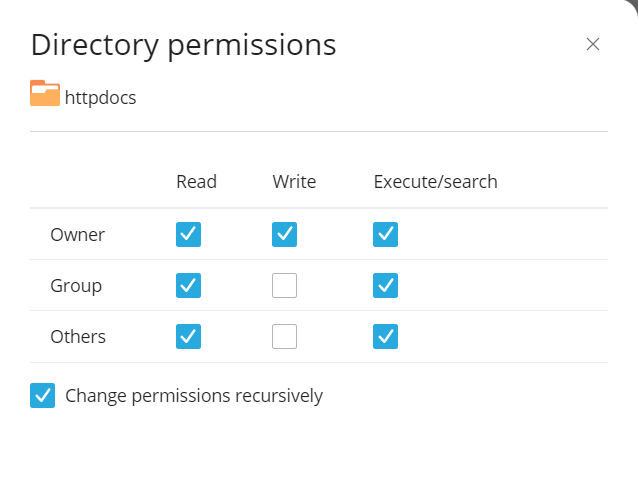Click the Write column header
Viewport: 638px width, 487px height.
pyautogui.click(x=294, y=181)
